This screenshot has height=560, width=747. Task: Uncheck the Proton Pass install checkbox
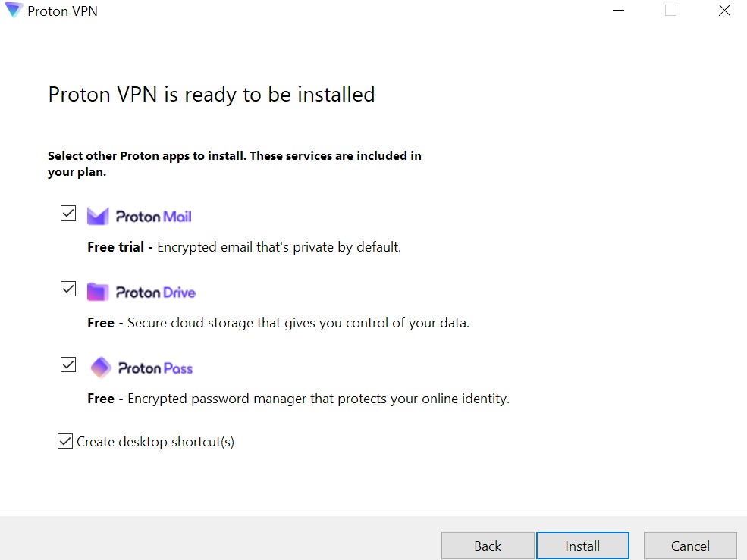pyautogui.click(x=68, y=364)
